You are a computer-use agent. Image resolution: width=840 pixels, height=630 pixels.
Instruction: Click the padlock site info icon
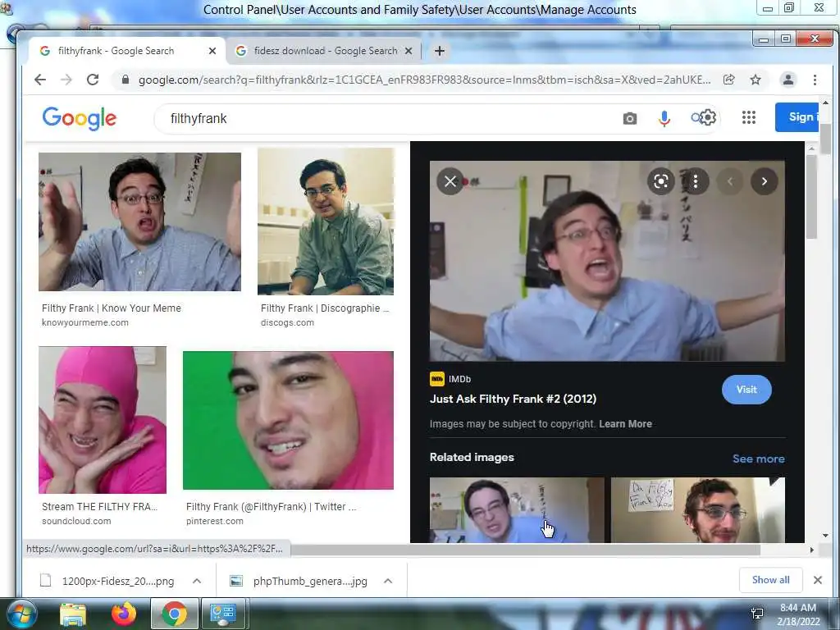[126, 80]
